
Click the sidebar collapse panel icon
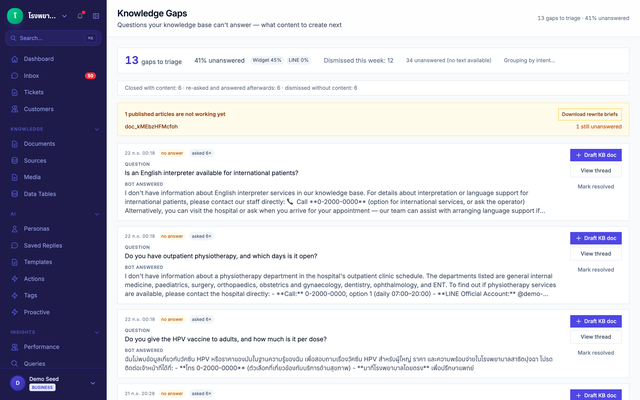click(x=96, y=16)
